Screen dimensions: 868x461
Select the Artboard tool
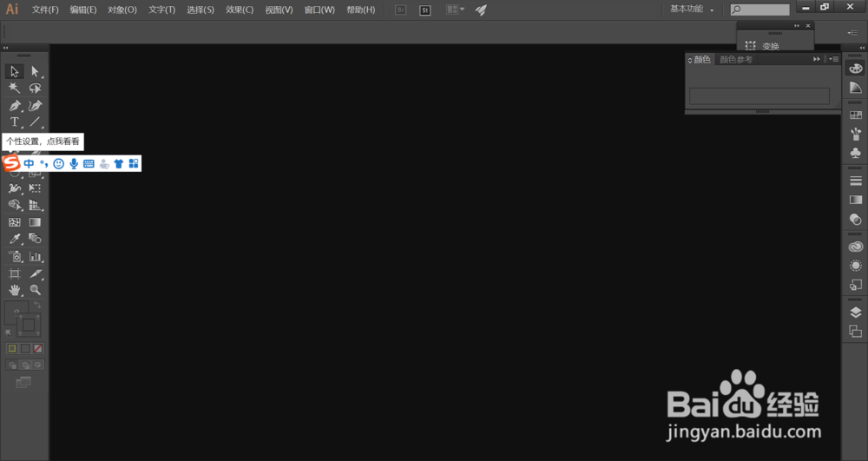coord(15,273)
